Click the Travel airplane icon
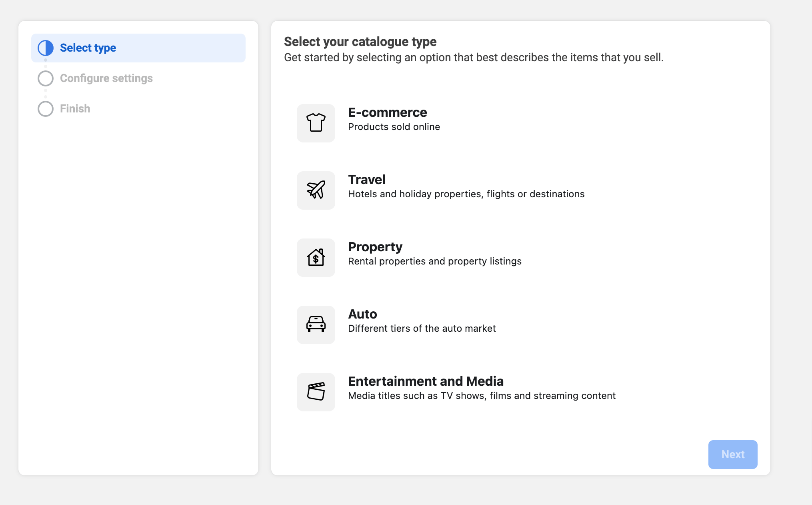 coord(316,190)
